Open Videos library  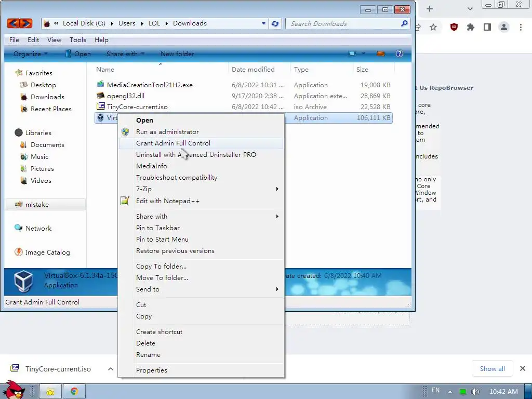36,180
